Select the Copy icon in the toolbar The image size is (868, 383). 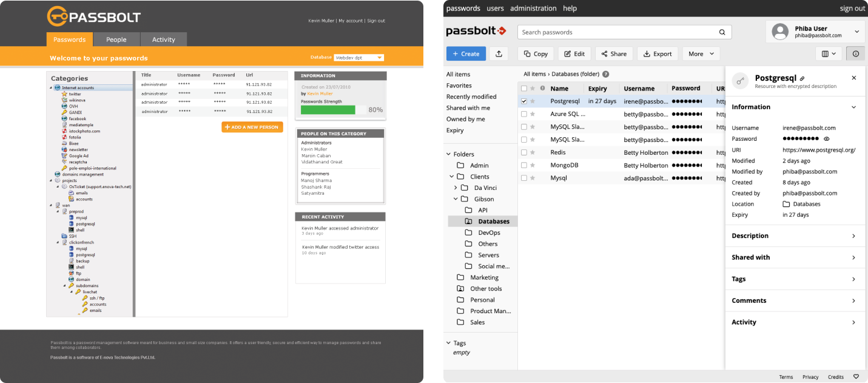click(x=526, y=53)
